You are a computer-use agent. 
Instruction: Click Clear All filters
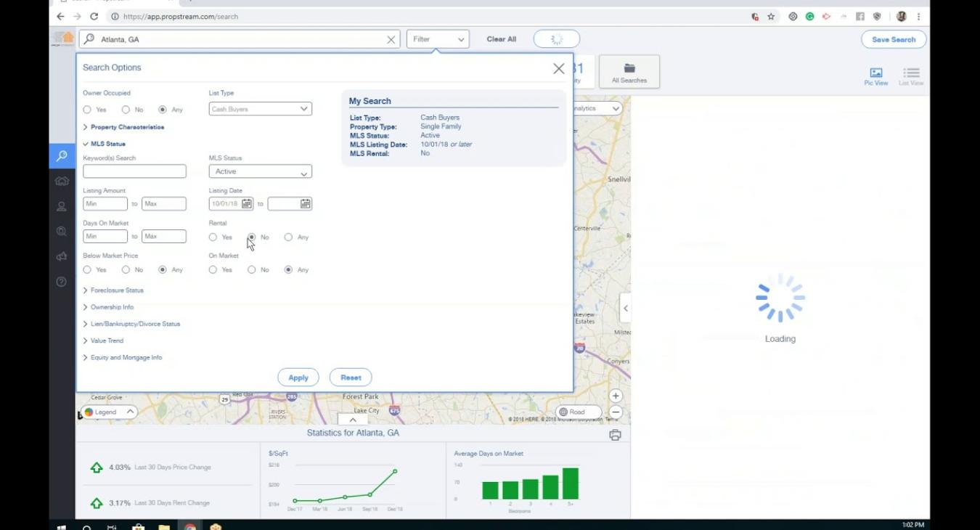502,39
